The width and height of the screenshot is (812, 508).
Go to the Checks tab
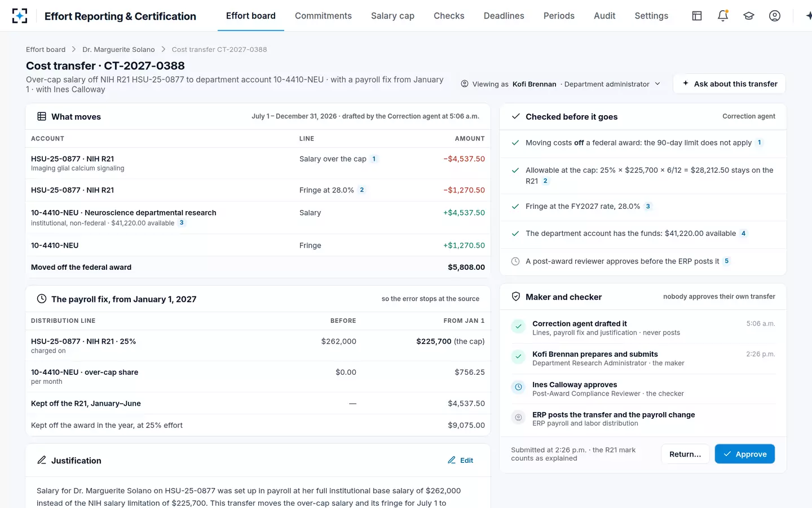pyautogui.click(x=449, y=16)
